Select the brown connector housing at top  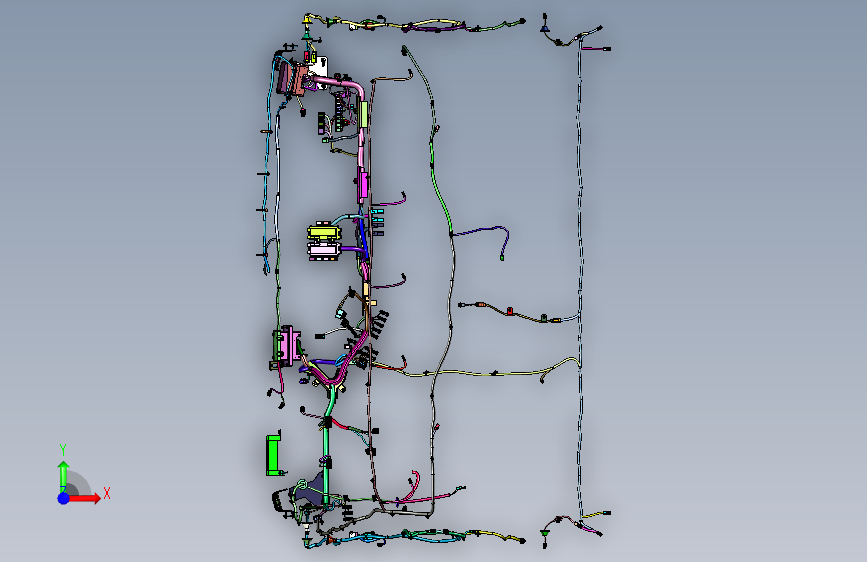[x=299, y=80]
